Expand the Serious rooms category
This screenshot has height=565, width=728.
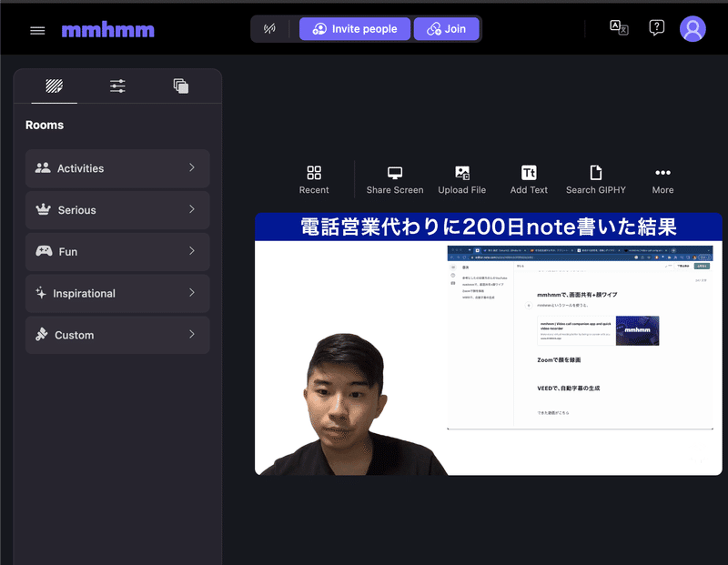[x=116, y=209]
